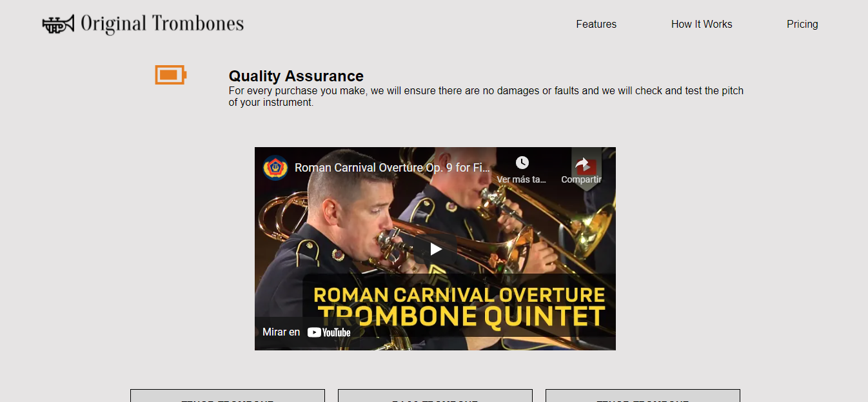Click the clock 'Ver más tarde' icon
868x402 pixels.
(x=522, y=163)
